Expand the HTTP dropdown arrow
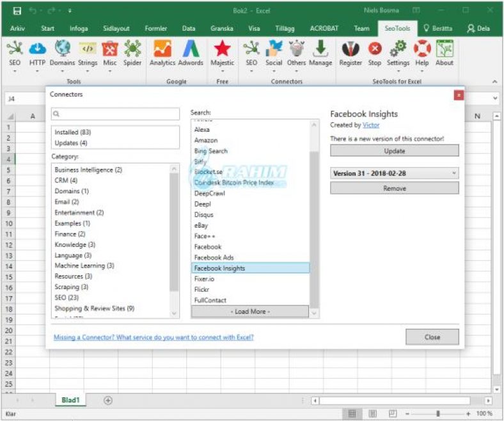 pos(37,71)
